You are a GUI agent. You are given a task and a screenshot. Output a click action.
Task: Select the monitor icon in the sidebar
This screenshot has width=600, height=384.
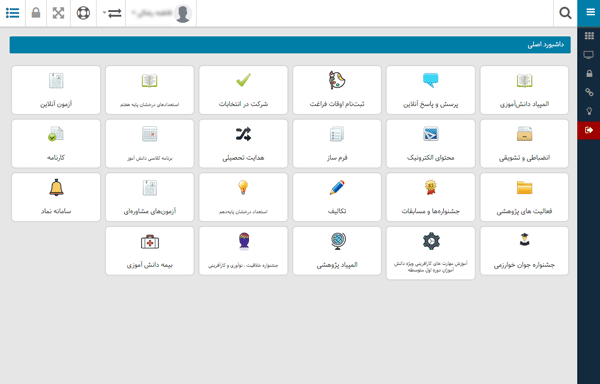(589, 55)
